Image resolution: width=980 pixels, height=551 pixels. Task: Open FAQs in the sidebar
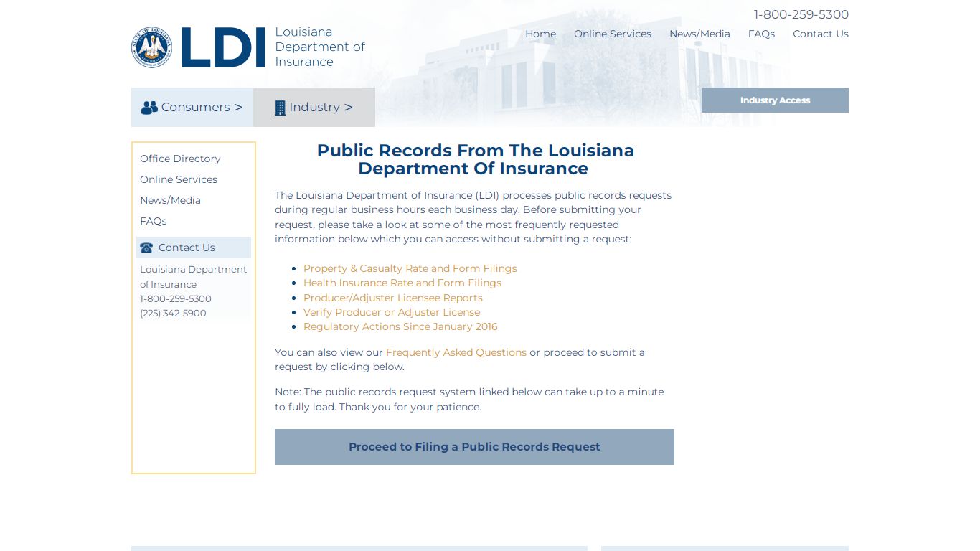(153, 221)
